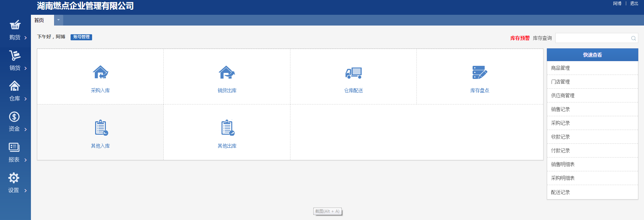Click the 湖南燃点企业管理有限公司 title
The height and width of the screenshot is (220, 644).
coord(85,6)
